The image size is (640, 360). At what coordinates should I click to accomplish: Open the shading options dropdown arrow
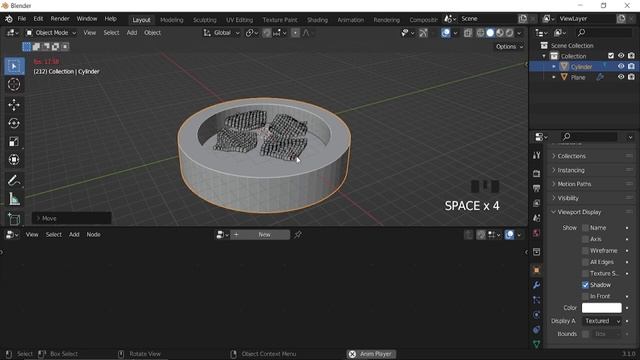[519, 33]
